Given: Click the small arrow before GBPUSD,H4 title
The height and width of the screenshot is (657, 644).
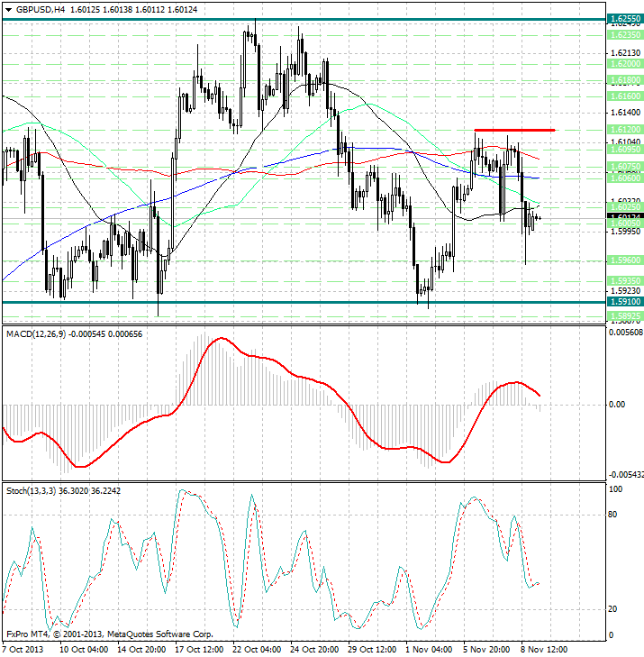Looking at the screenshot, I should click(x=6, y=9).
